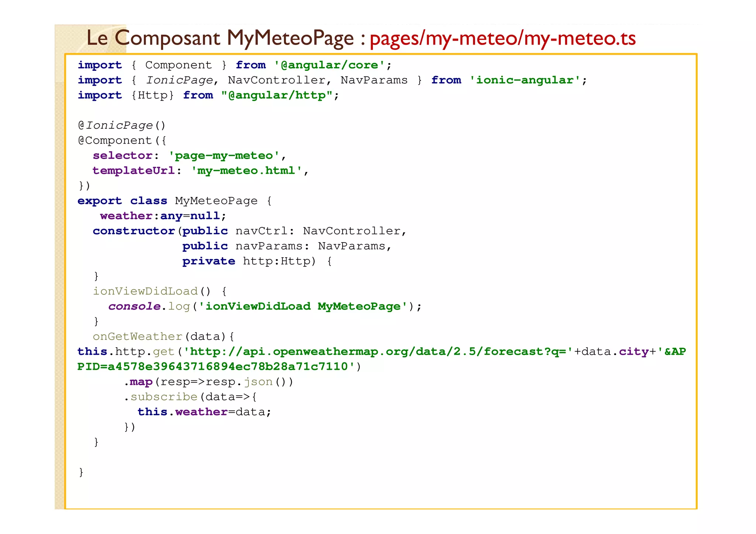Click 'this.weather=data;' statement
The image size is (756, 534).
[205, 412]
